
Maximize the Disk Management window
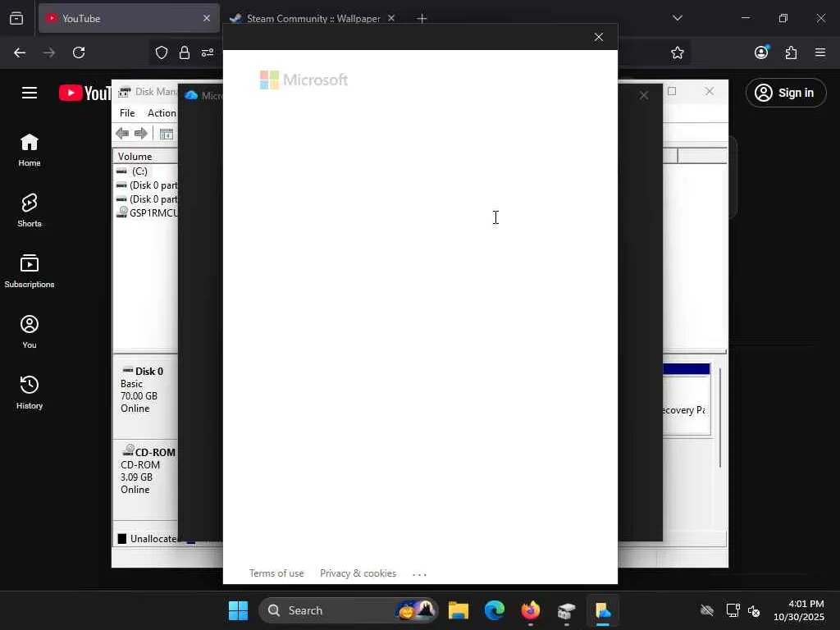[672, 92]
